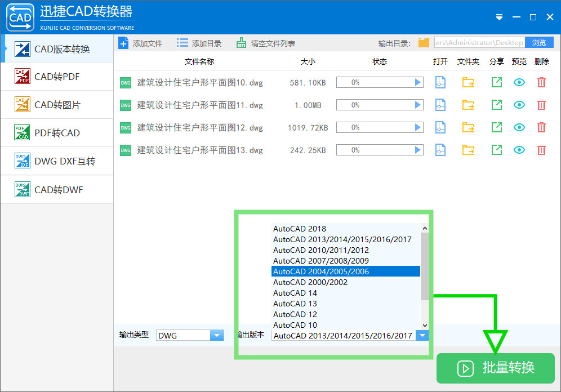Start conversion of 平面图10.dwg via play arrow
The height and width of the screenshot is (392, 561).
click(x=417, y=82)
